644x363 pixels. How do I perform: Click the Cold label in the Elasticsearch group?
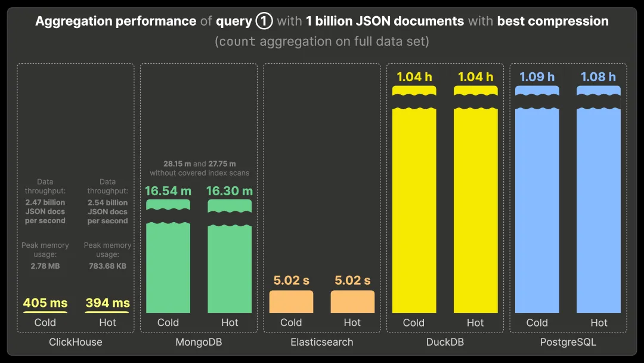tap(291, 323)
